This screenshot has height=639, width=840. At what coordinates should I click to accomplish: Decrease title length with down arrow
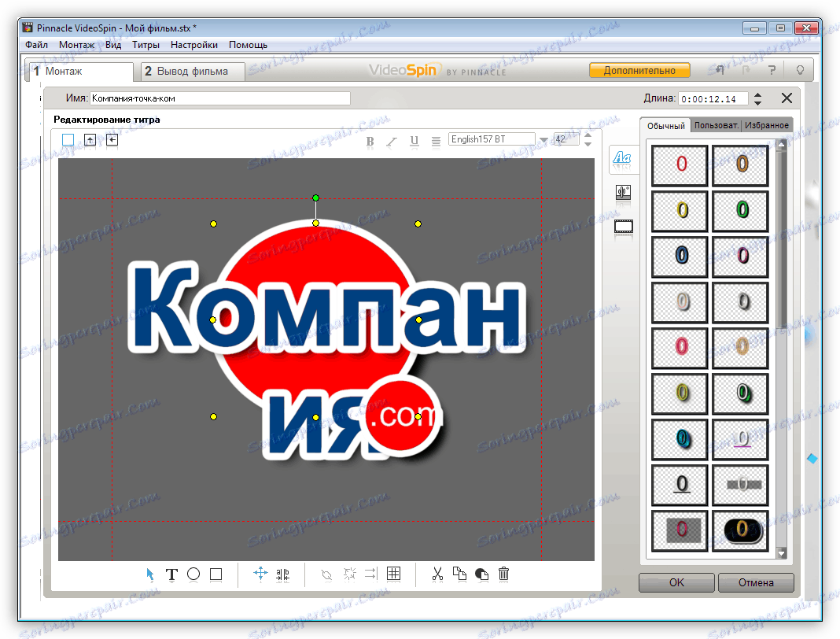(757, 102)
